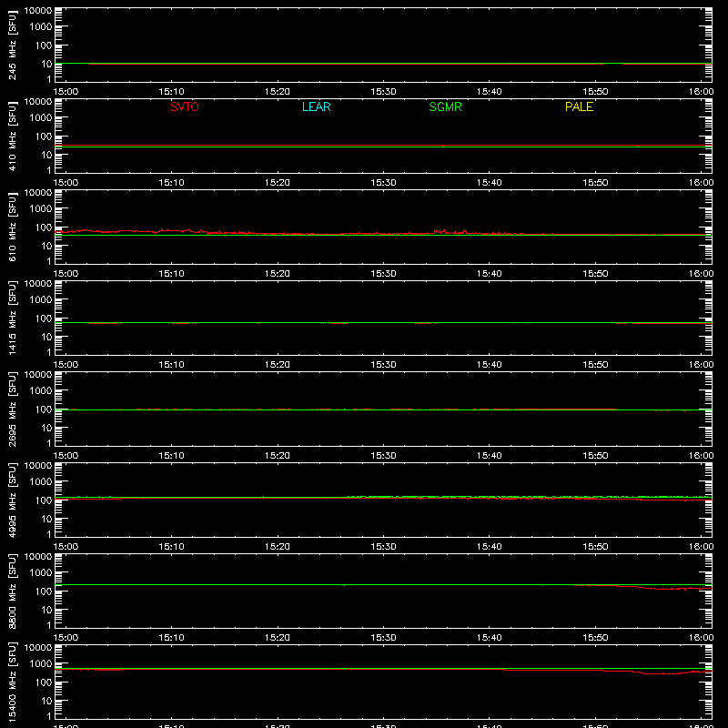
Task: Click the 410 MHz [SFU] axis title
Action: coord(12,136)
